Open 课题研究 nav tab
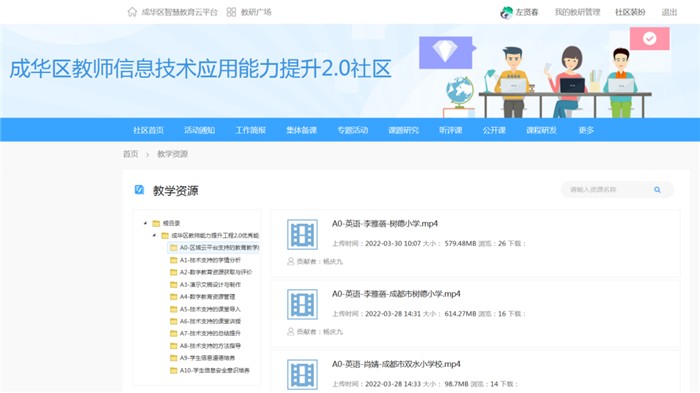The image size is (700, 393). coord(404,130)
